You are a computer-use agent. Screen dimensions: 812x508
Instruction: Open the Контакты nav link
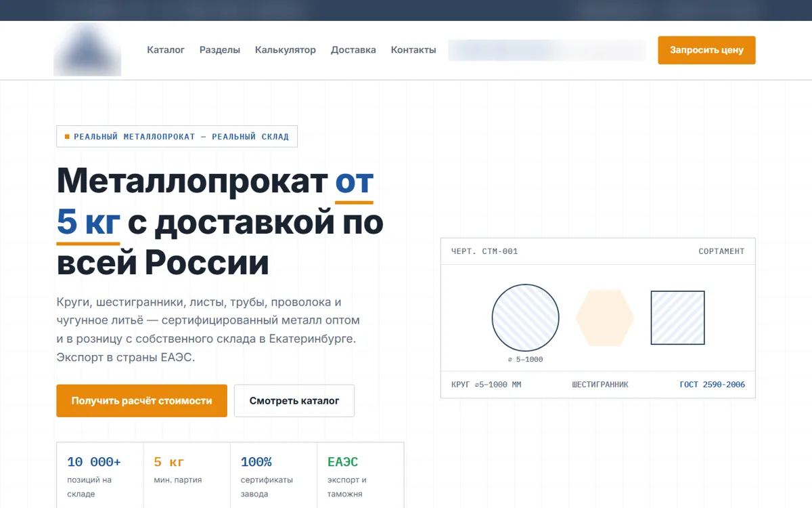[x=413, y=50]
